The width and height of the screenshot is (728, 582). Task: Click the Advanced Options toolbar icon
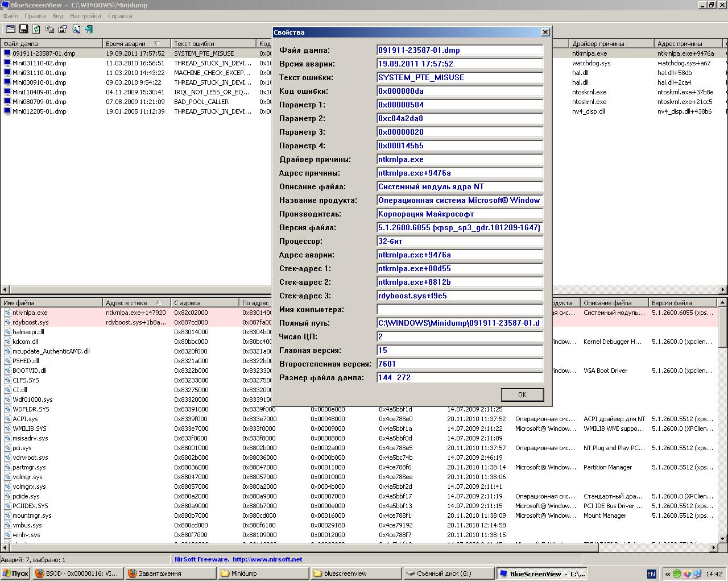[x=11, y=29]
